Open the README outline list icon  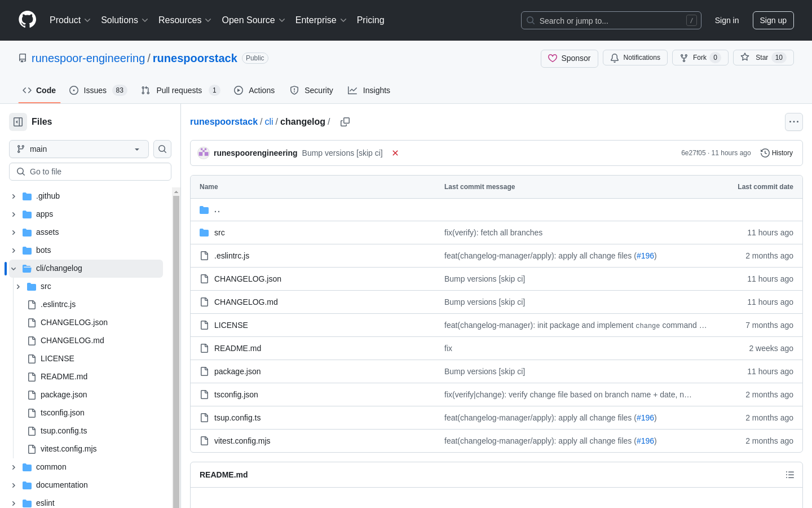coord(790,475)
